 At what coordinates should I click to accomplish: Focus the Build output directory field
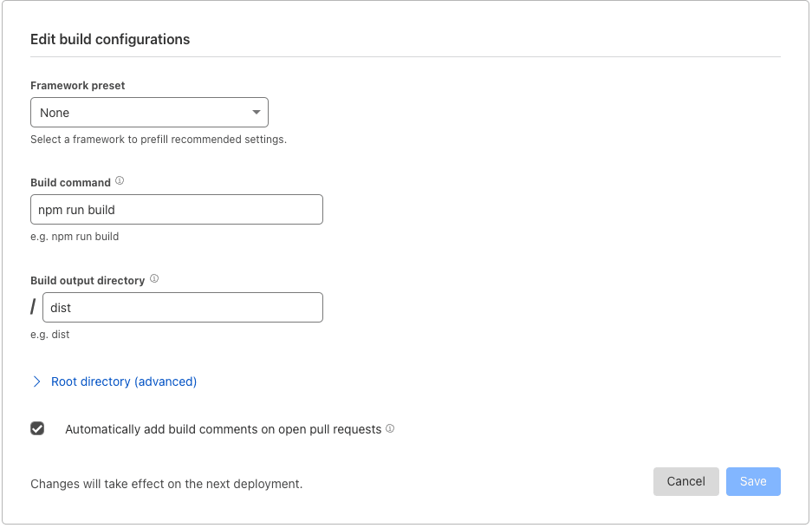183,308
